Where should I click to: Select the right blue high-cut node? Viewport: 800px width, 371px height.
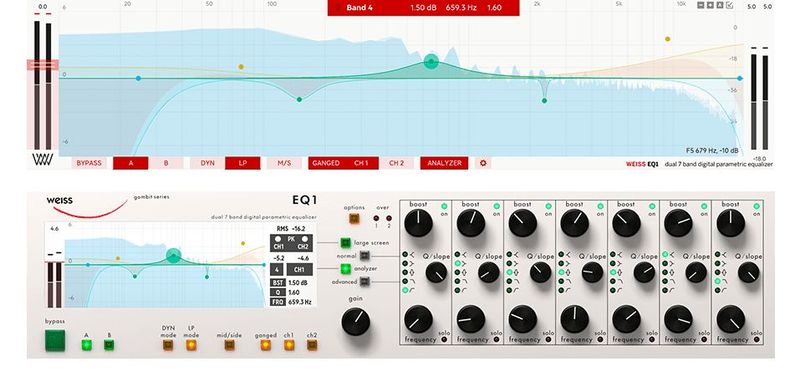(740, 79)
